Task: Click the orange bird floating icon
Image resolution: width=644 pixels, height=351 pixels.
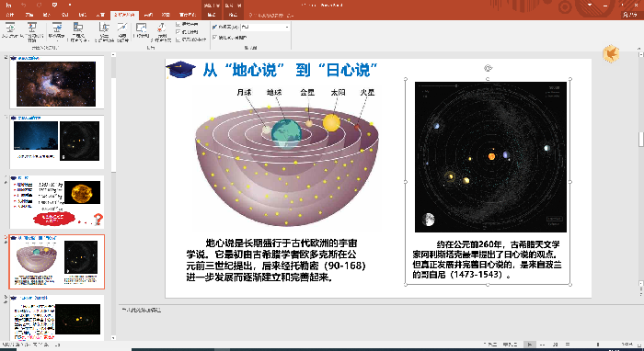Action: click(611, 53)
